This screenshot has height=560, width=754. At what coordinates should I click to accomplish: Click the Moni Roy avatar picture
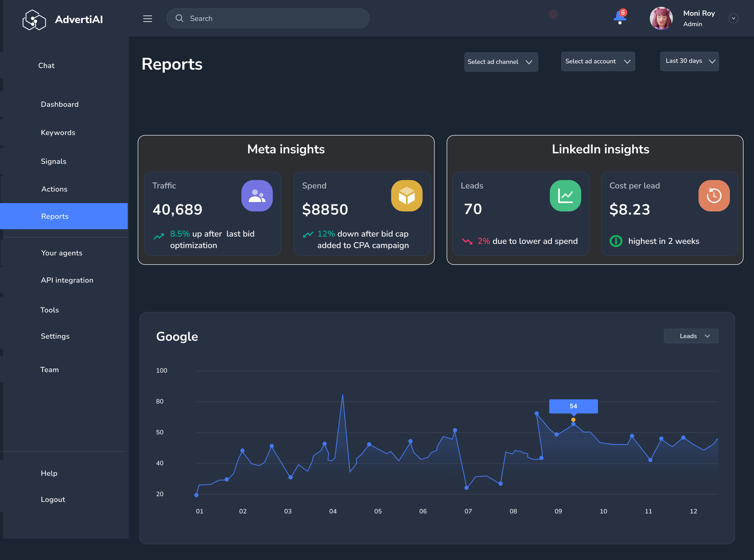tap(661, 18)
